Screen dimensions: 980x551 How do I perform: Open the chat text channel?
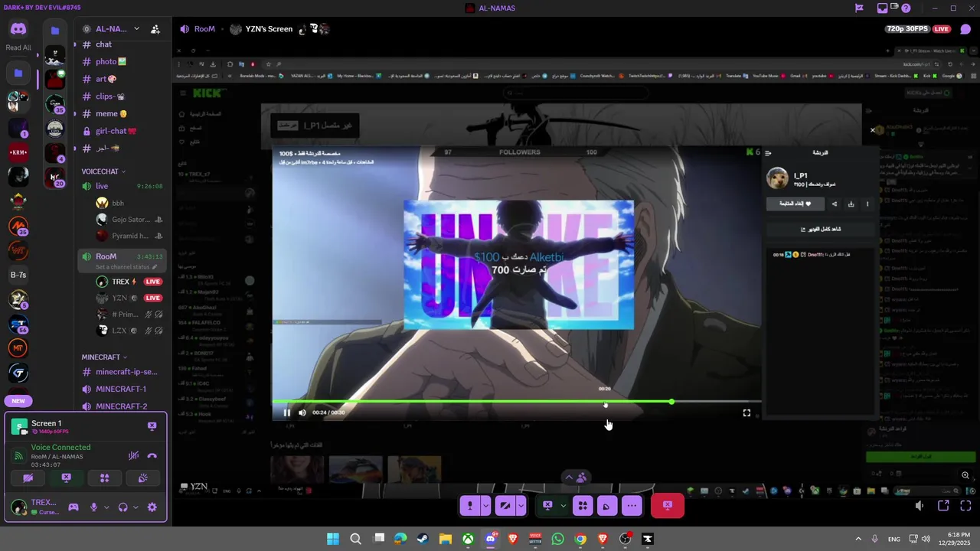pyautogui.click(x=122, y=44)
